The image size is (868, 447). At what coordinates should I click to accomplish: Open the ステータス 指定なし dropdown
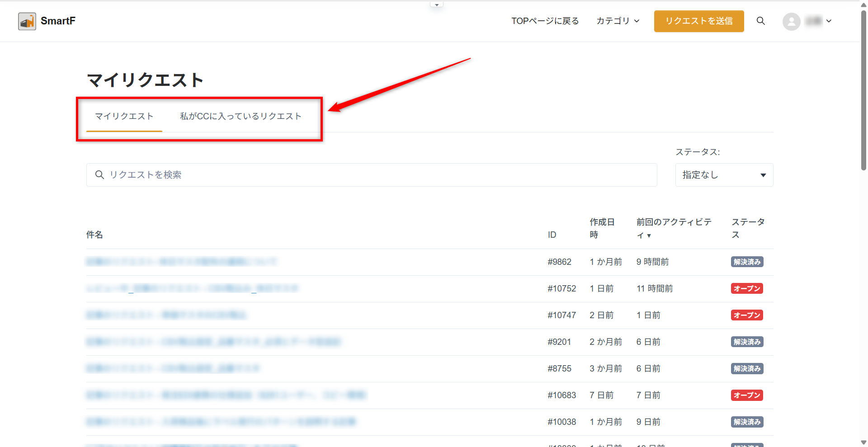coord(724,175)
